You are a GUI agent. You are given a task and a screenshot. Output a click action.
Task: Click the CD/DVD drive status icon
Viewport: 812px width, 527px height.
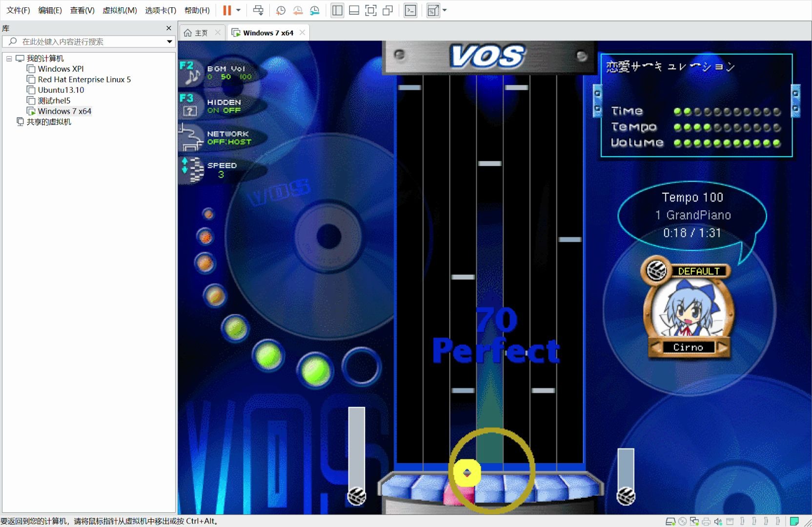[x=683, y=521]
